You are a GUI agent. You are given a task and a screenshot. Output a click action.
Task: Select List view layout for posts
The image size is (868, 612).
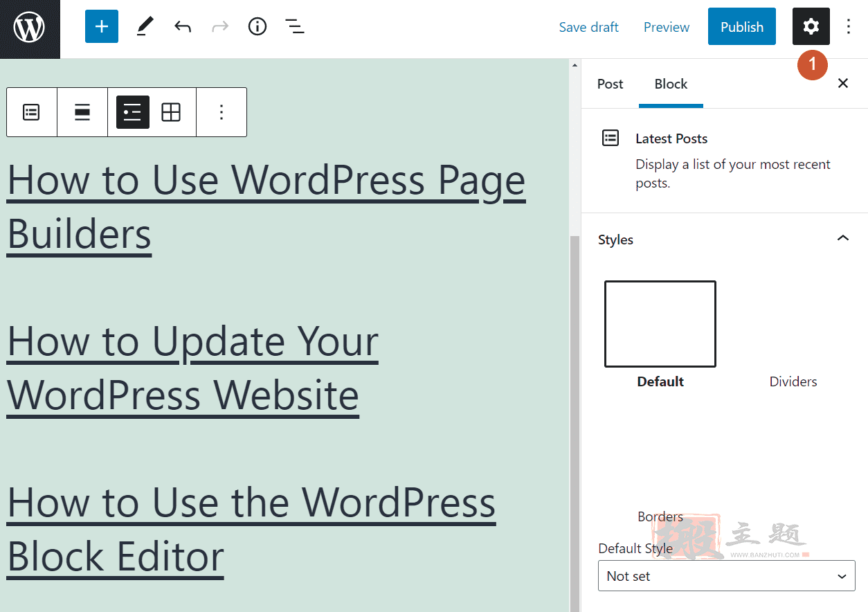[133, 112]
